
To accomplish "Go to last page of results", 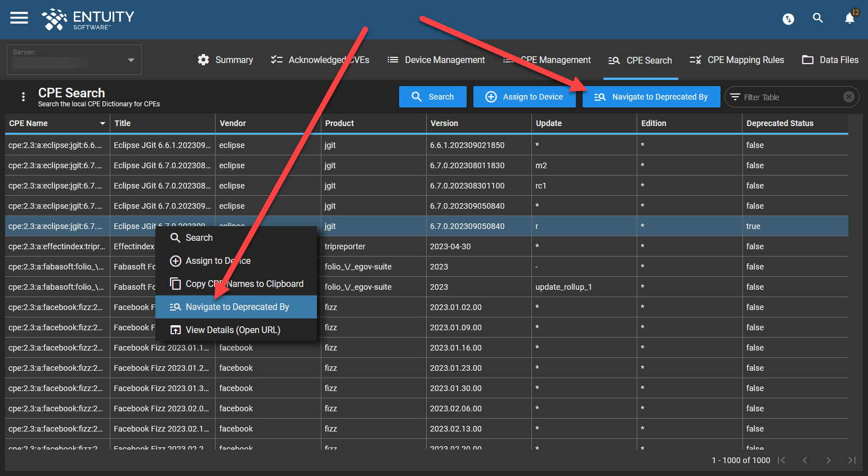I will point(852,460).
